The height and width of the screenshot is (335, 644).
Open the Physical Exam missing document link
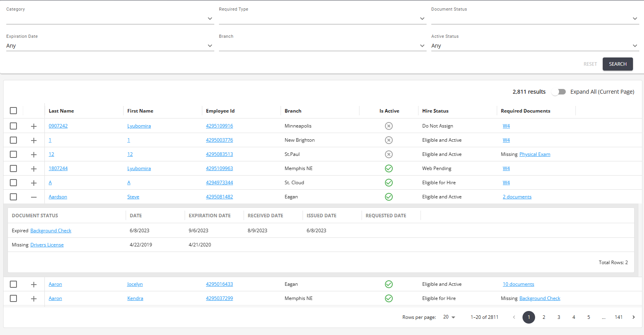point(535,154)
